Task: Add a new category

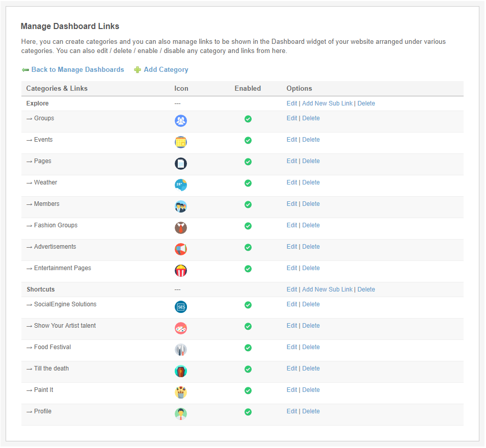Action: coord(166,70)
